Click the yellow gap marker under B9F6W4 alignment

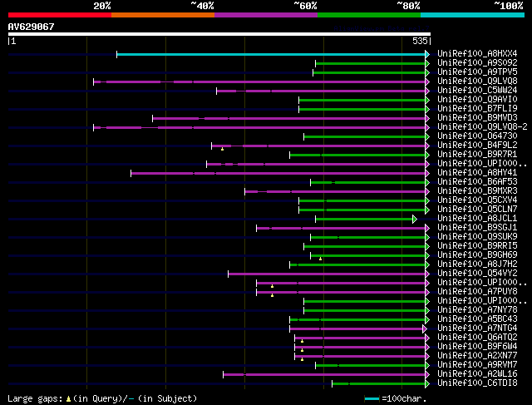302,350
